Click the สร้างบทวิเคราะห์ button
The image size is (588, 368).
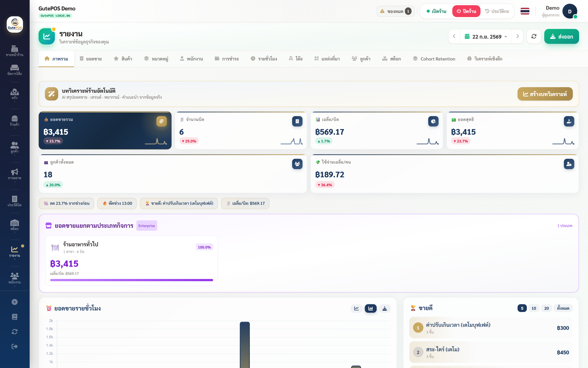545,94
